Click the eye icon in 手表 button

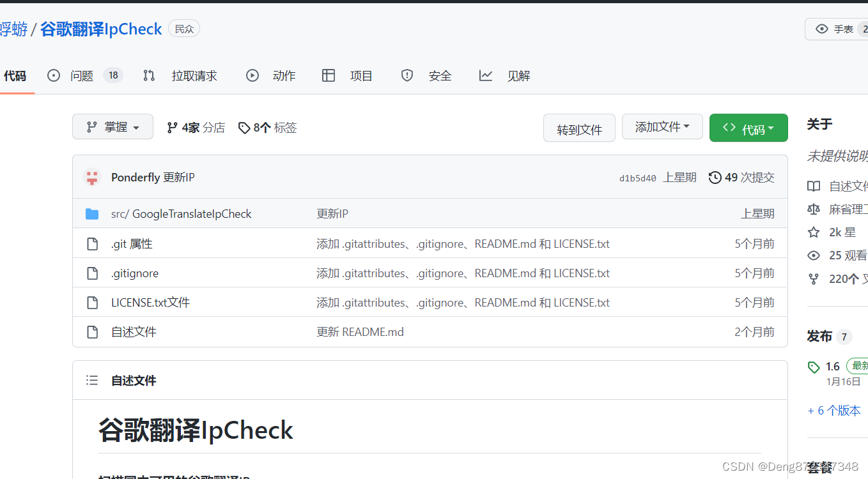point(822,29)
